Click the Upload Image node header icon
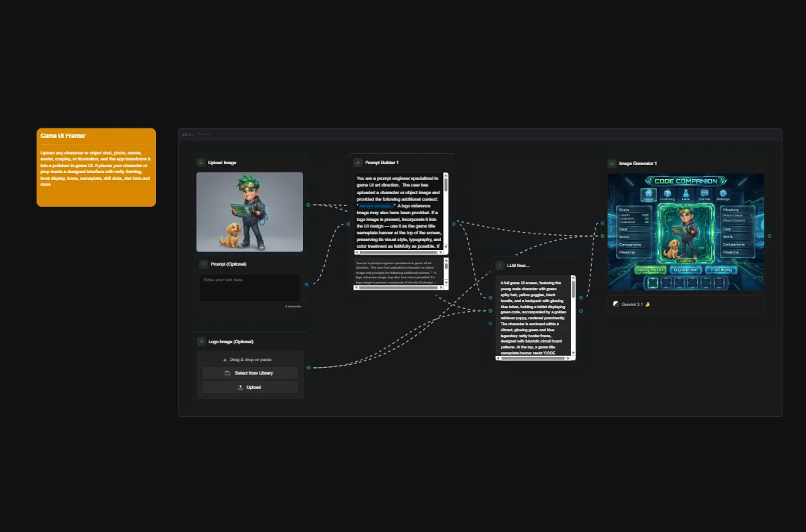 coord(201,162)
